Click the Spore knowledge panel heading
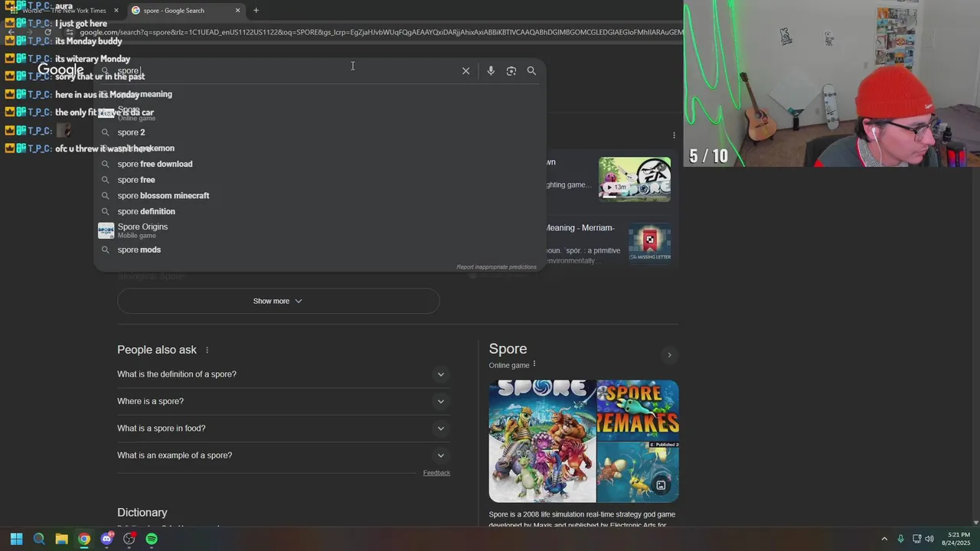 coord(508,349)
